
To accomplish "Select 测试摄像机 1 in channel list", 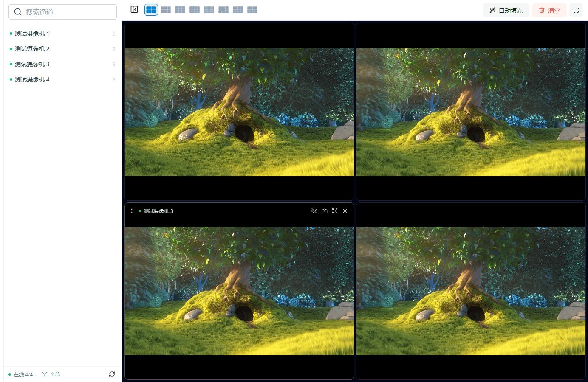I will 62,34.
